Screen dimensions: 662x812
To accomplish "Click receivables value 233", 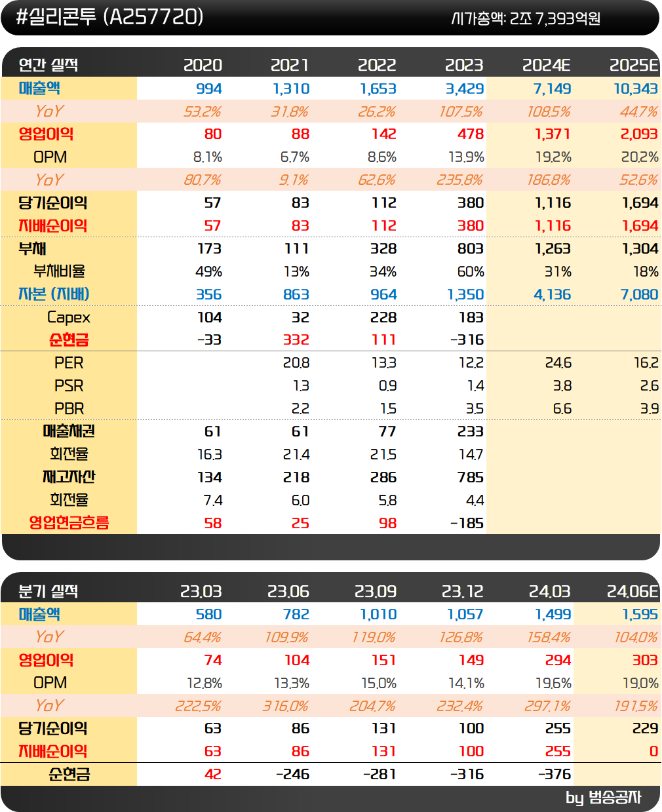I will click(x=471, y=431).
